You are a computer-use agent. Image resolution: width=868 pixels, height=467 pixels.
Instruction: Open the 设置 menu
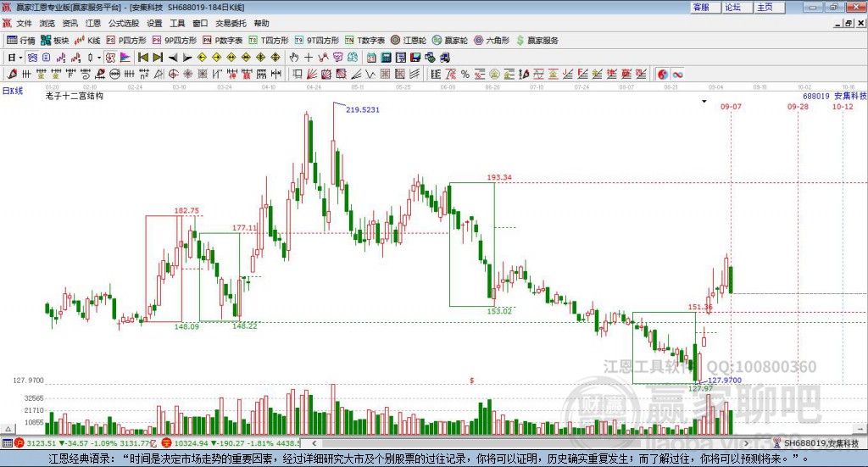click(154, 23)
